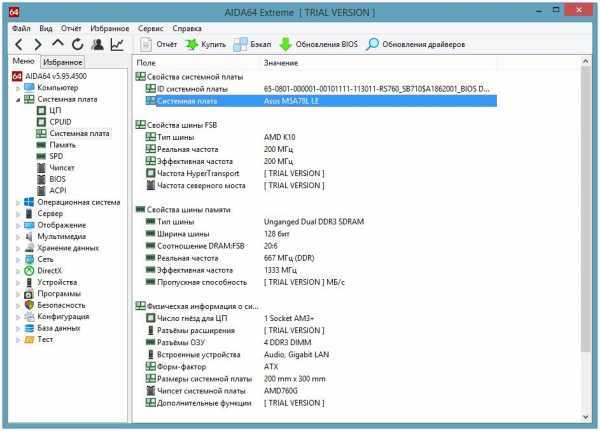The image size is (600, 431).
Task: Expand the Операционная система node
Action: point(18,202)
